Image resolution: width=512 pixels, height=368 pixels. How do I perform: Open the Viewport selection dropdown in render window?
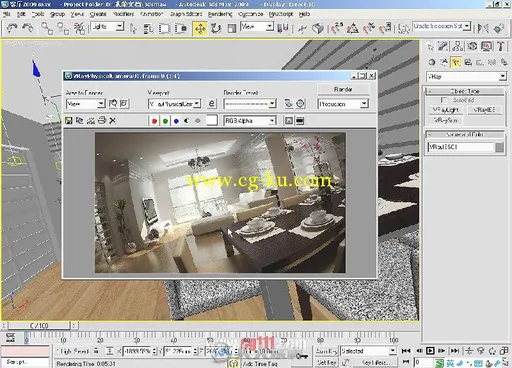click(x=174, y=104)
